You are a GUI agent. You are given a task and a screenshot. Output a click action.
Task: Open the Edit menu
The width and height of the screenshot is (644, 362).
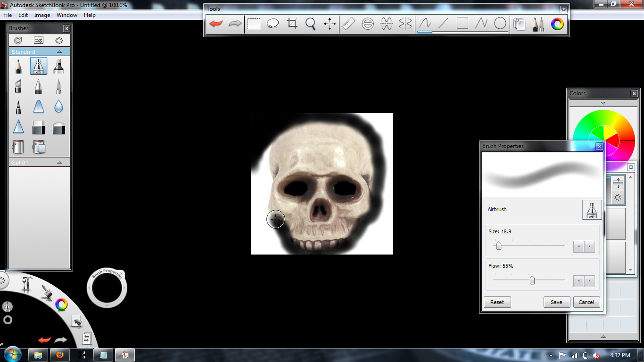click(23, 15)
